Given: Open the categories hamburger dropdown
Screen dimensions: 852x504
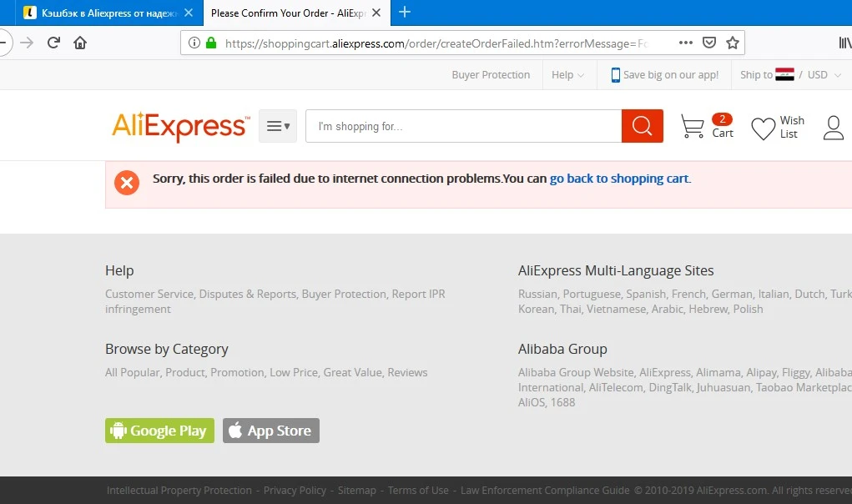Looking at the screenshot, I should (x=278, y=126).
